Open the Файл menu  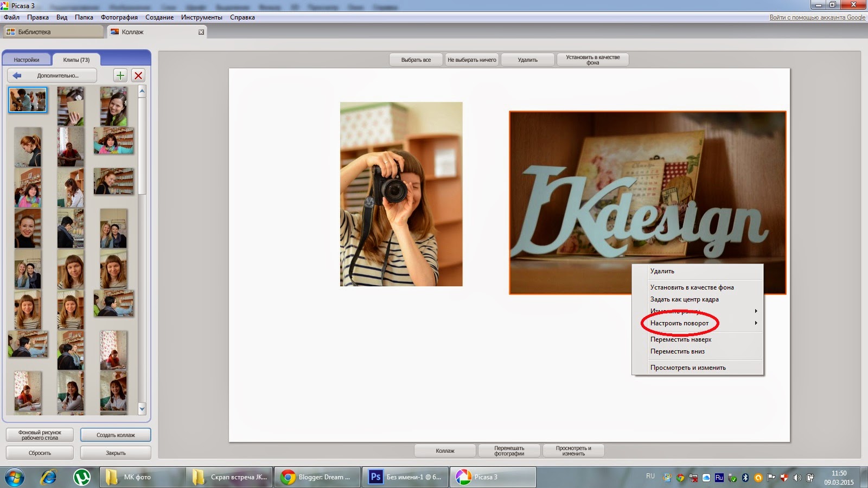pos(11,17)
